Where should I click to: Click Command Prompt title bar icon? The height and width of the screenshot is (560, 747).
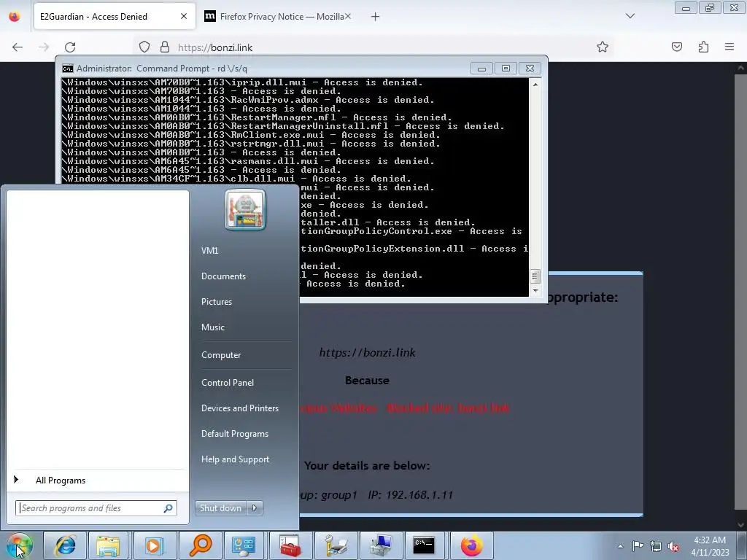[68, 69]
